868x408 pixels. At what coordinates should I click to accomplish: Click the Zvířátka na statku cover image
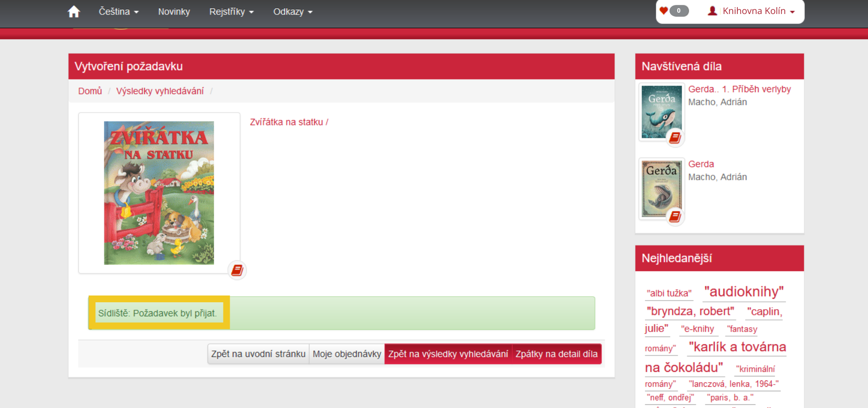pos(159,193)
